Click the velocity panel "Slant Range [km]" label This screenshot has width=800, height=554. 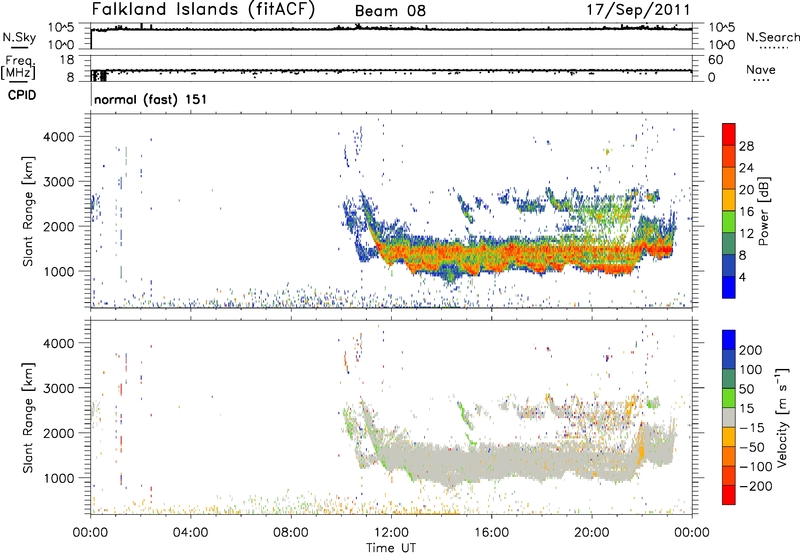(x=28, y=418)
